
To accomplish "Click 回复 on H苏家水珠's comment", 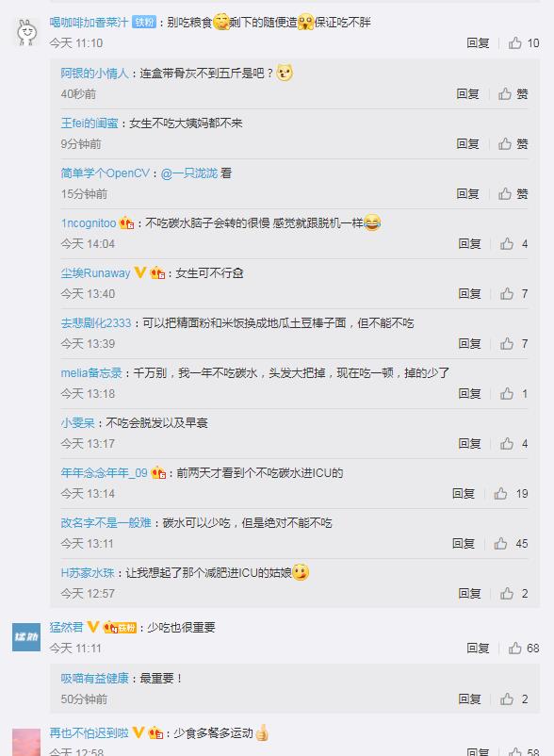I will [x=470, y=594].
